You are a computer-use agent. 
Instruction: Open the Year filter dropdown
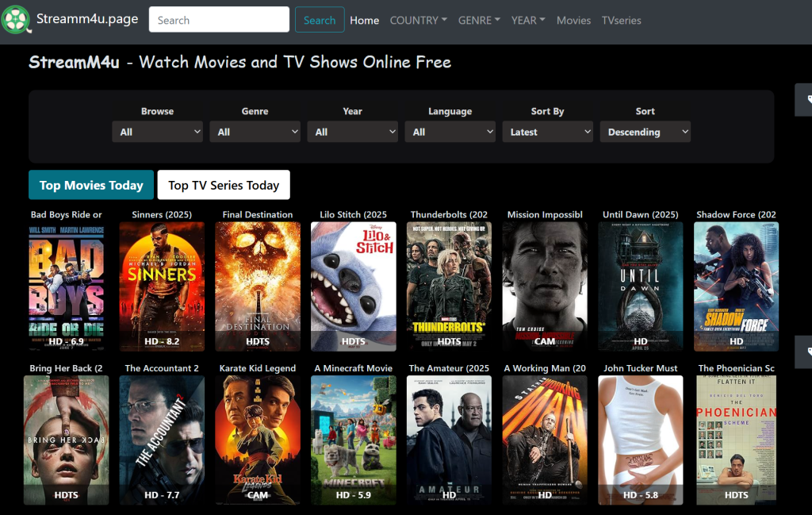(x=353, y=132)
